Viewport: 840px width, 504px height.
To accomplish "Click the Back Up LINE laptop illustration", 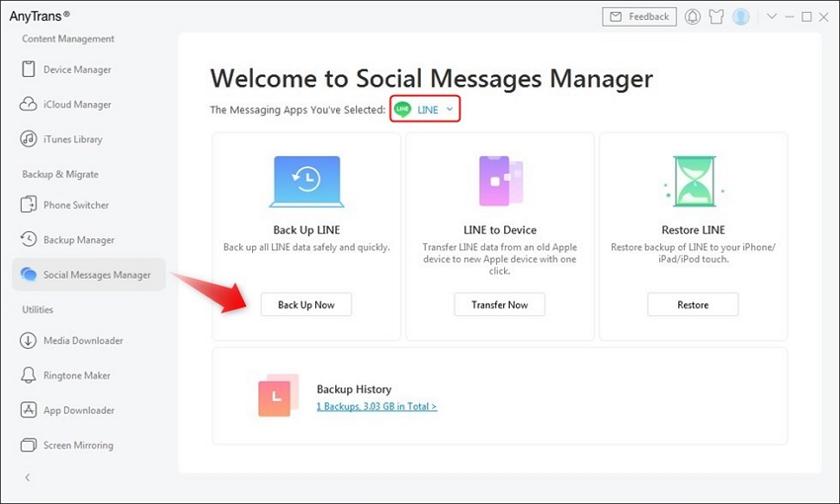I will coord(306,182).
